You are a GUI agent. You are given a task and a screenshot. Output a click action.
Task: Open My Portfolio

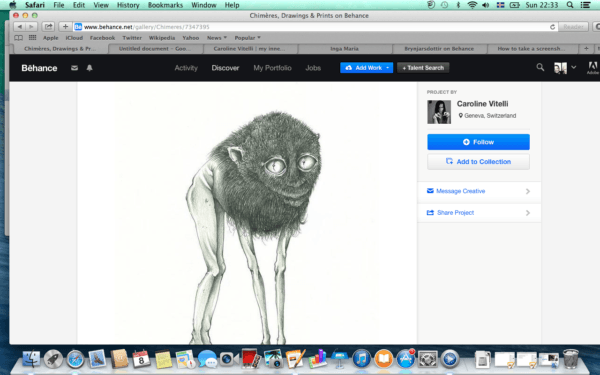[x=272, y=68]
